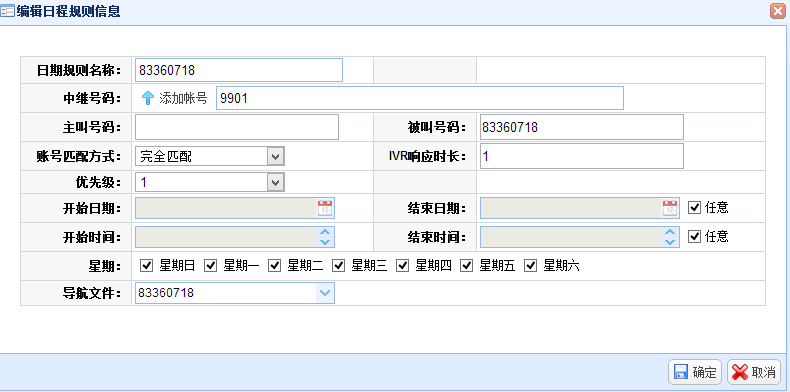Focus the 被叫号码 input field
Screen dimensions: 790x392
coord(581,127)
